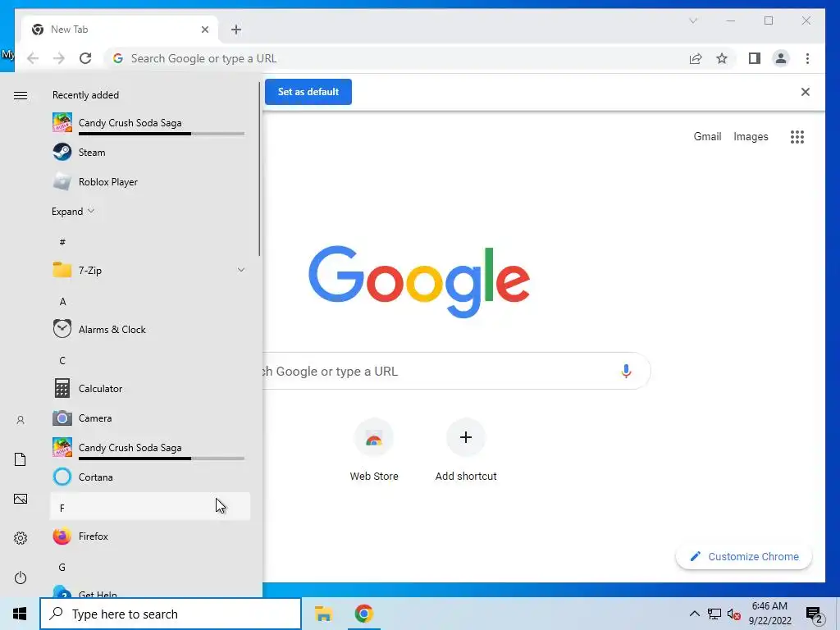Share this page icon in address bar
The height and width of the screenshot is (630, 840).
tap(696, 58)
